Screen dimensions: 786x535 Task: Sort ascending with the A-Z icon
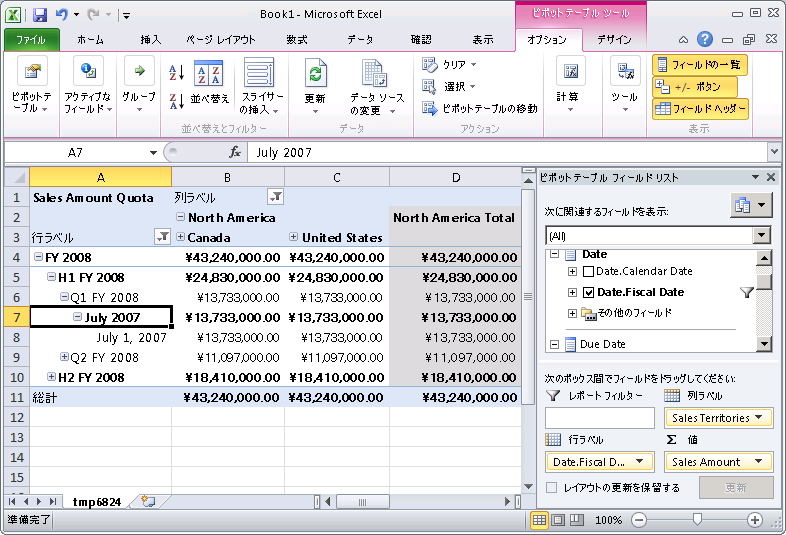click(176, 72)
